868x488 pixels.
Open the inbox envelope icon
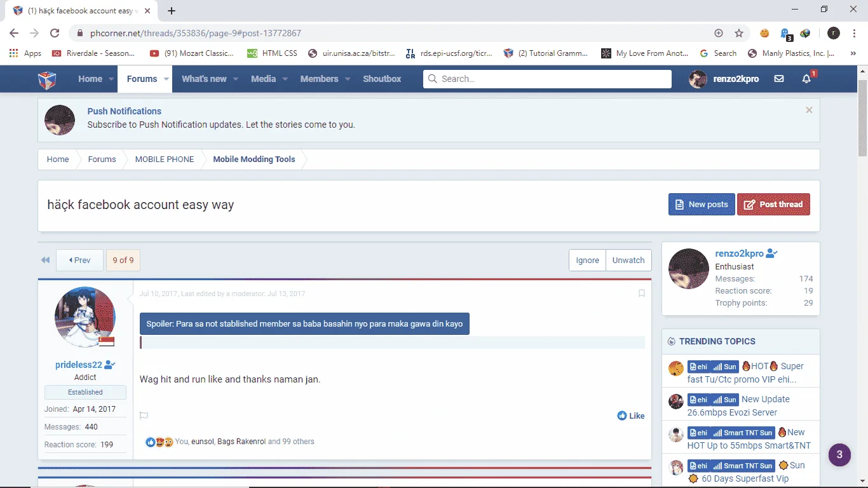[779, 79]
